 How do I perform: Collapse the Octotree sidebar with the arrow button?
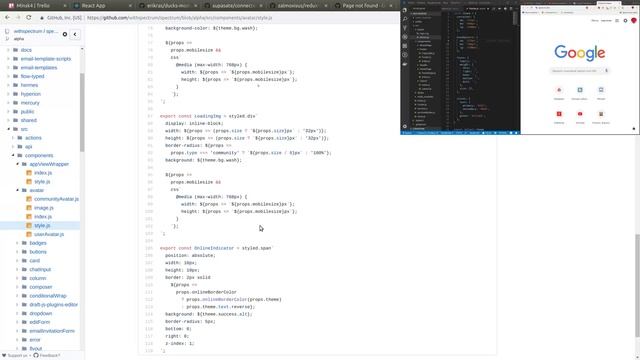click(x=75, y=34)
